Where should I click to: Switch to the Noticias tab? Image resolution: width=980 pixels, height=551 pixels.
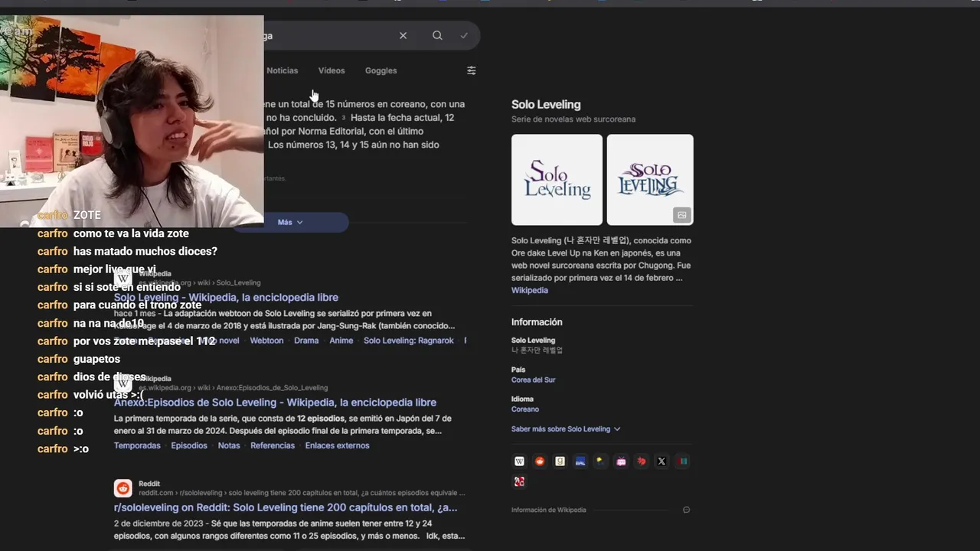coord(283,70)
